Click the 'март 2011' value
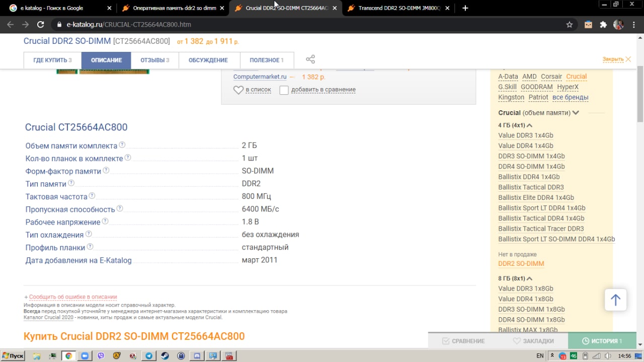The height and width of the screenshot is (362, 644). tap(260, 260)
